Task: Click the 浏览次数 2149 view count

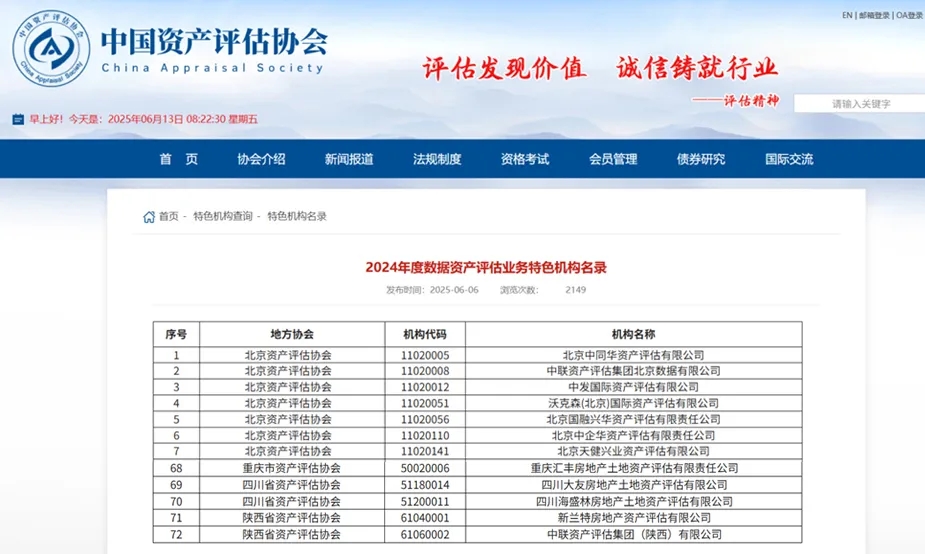Action: [x=543, y=290]
